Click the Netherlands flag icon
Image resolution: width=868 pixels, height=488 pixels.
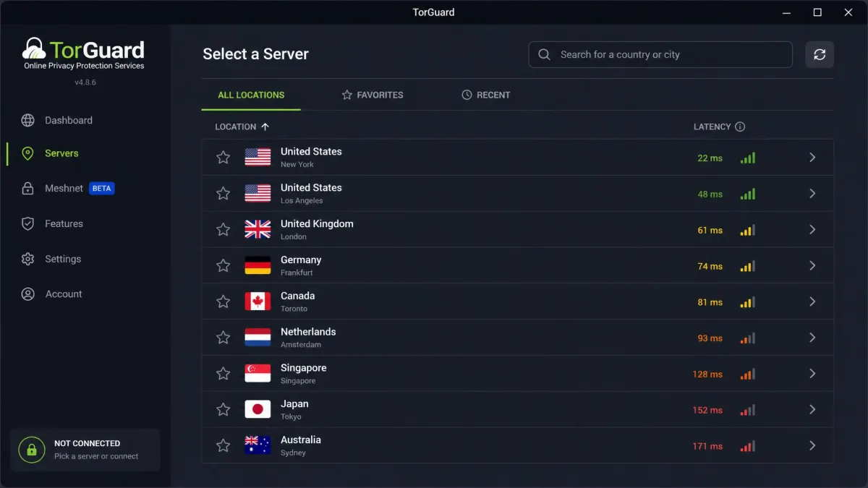(258, 338)
